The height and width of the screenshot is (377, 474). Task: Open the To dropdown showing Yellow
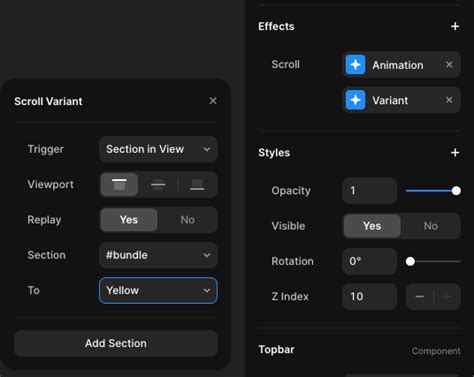158,290
